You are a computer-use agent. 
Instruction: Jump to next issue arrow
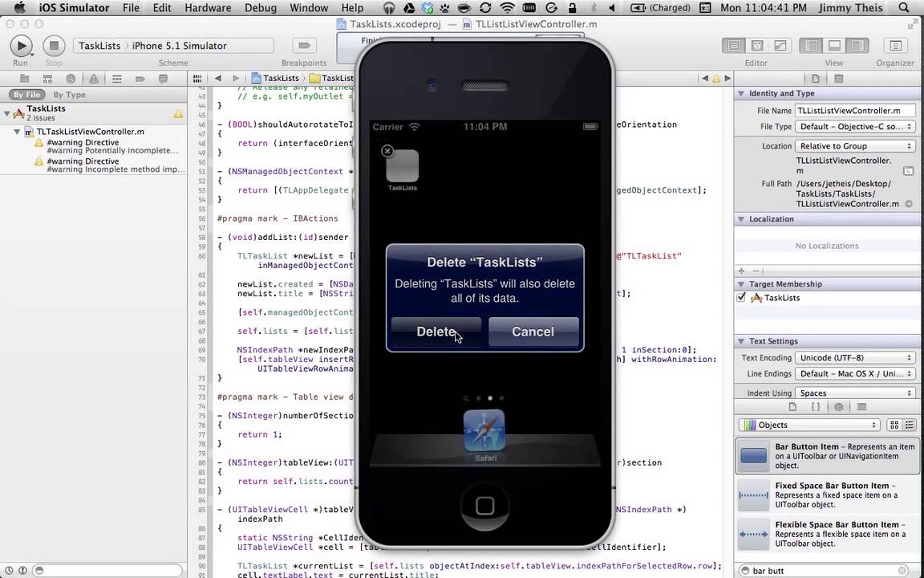(x=727, y=78)
